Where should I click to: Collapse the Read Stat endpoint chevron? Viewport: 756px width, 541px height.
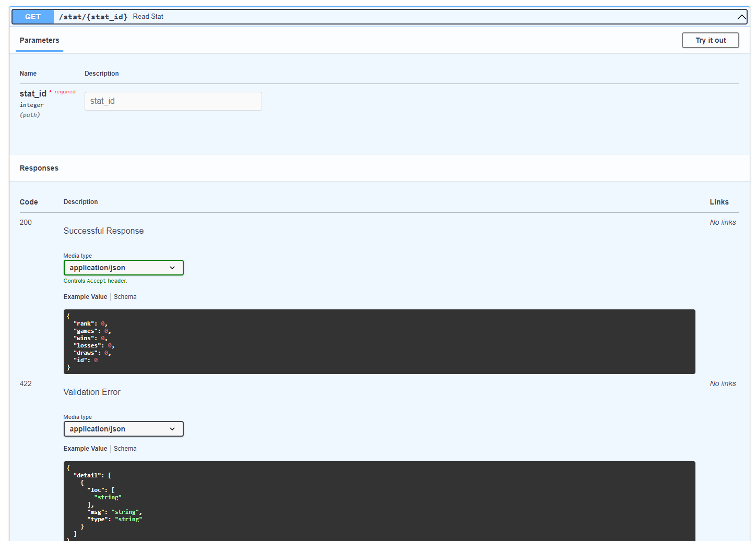[741, 17]
